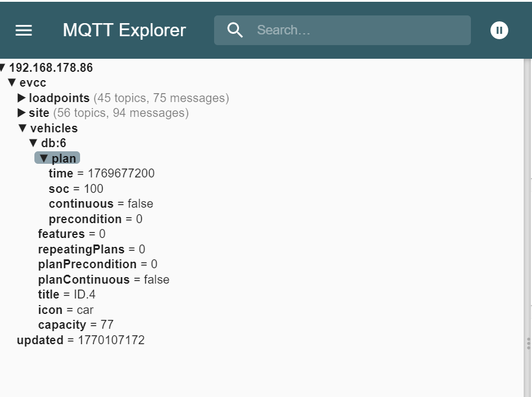Select the capacity topic
The image size is (532, 397).
tap(62, 325)
